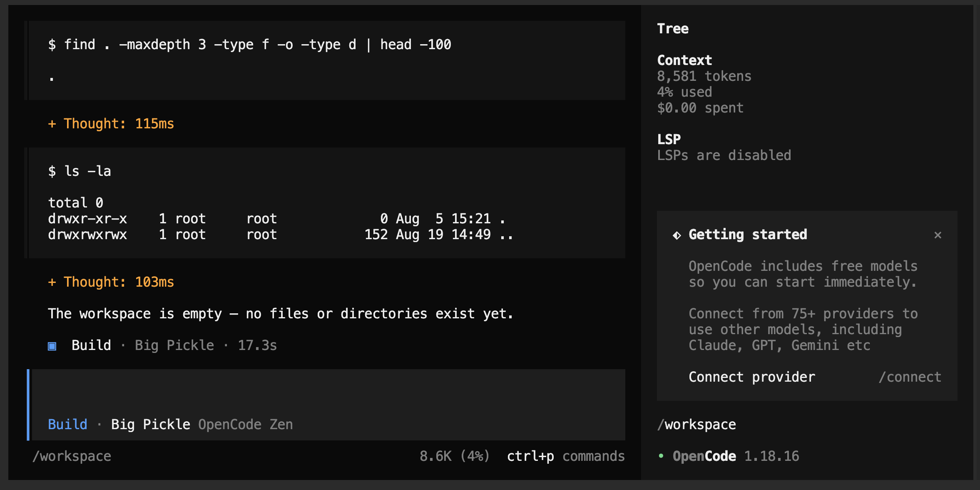Click the total 0 output line
The width and height of the screenshot is (980, 490).
pyautogui.click(x=76, y=203)
